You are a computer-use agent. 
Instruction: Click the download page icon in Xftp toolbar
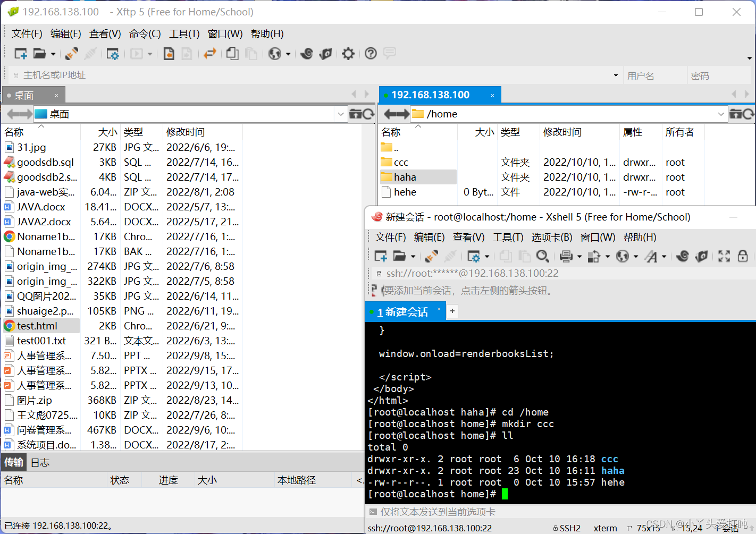coord(169,54)
